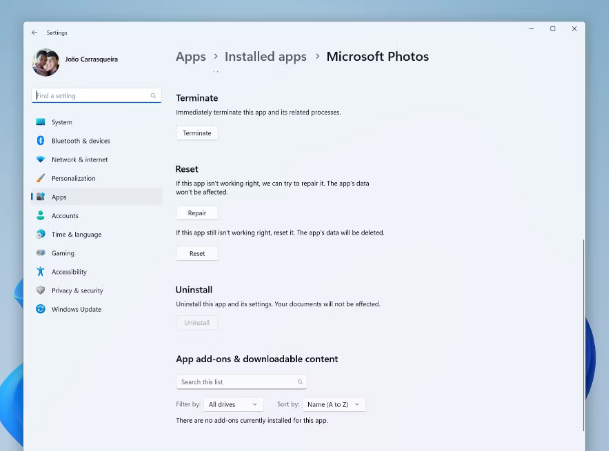Click the Reset button
The image size is (609, 451).
pos(197,253)
